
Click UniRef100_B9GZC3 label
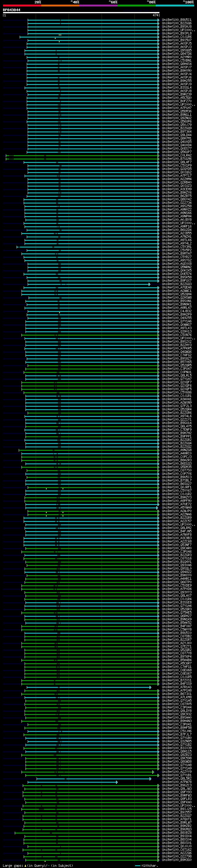point(176,785)
